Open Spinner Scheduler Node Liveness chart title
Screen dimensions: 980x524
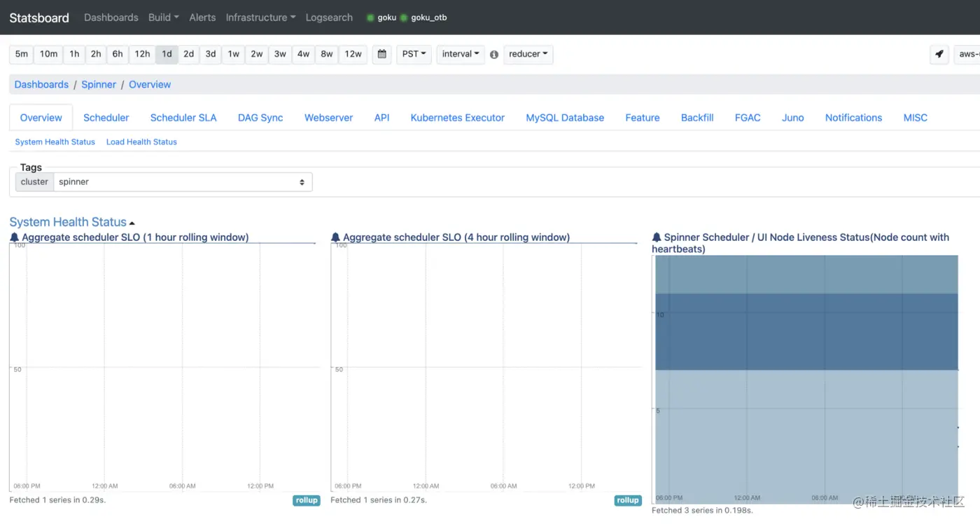[800, 243]
